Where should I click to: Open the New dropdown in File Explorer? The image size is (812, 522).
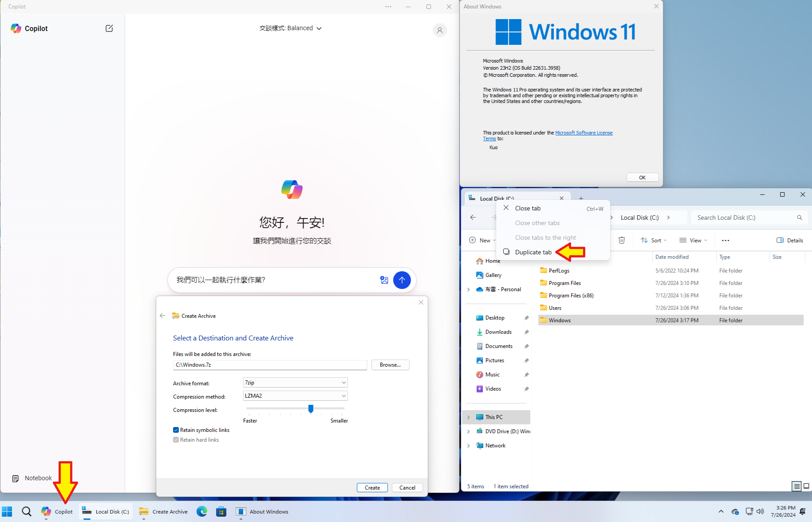tap(482, 240)
